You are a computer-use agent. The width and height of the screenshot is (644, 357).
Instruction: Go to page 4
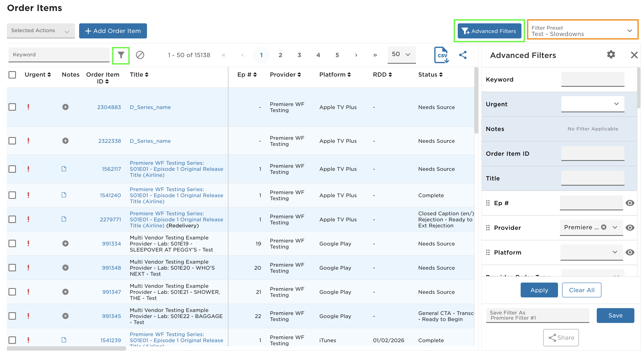pyautogui.click(x=318, y=55)
